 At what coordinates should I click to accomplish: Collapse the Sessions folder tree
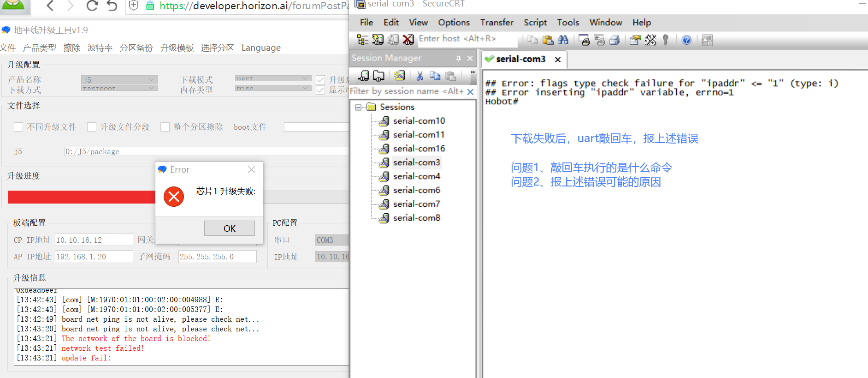click(x=358, y=107)
